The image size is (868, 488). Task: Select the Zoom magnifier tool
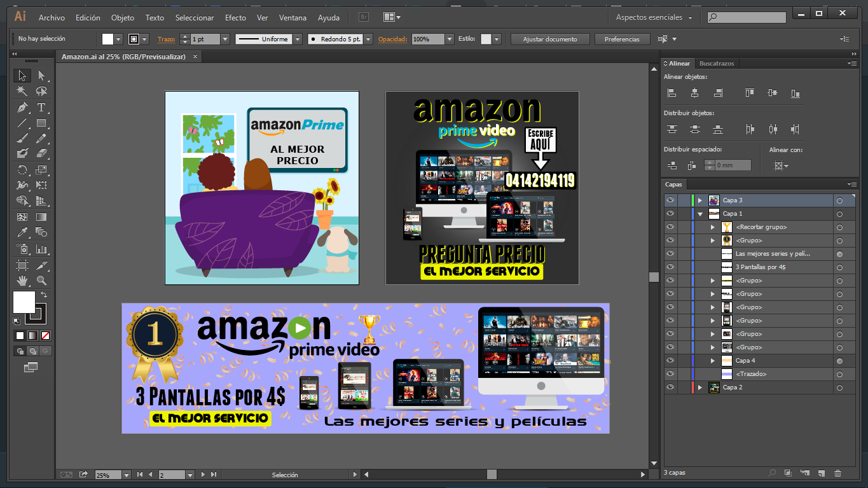click(x=41, y=280)
